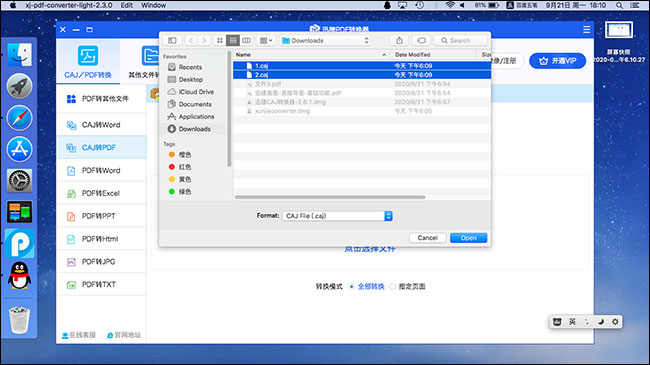
Task: Select CAJ转Word in left menu
Action: coord(101,125)
